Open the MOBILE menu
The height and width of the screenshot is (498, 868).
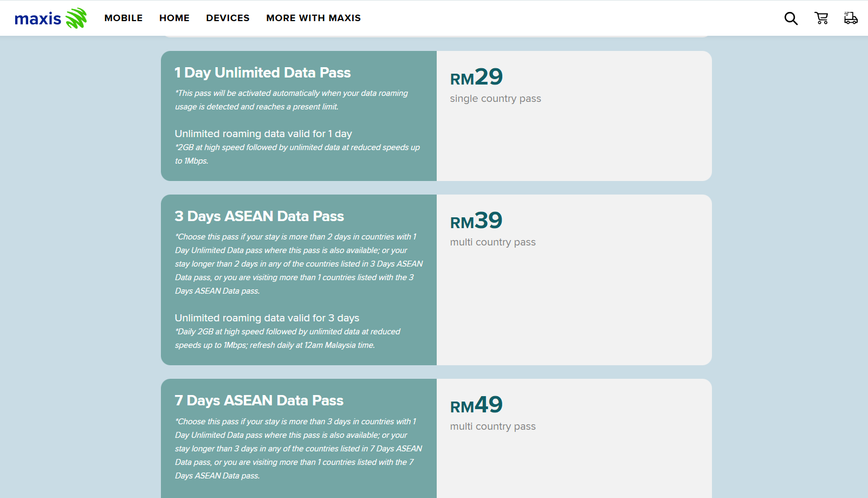(x=124, y=18)
